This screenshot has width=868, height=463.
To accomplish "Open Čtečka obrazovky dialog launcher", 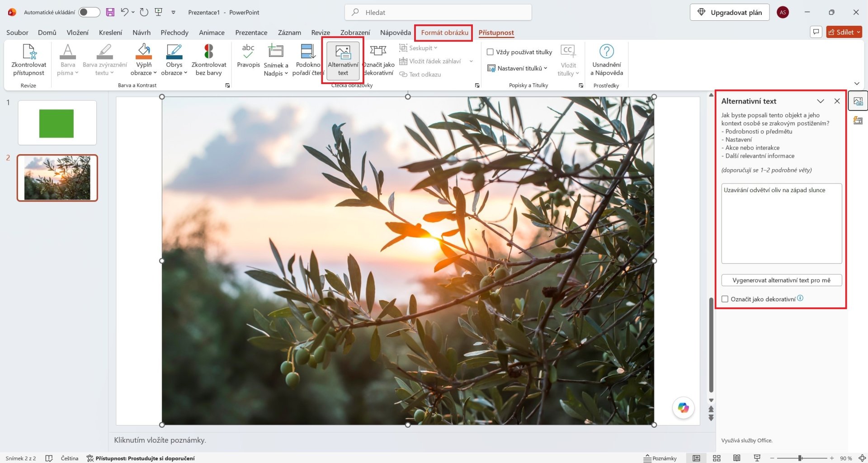I will click(x=477, y=85).
